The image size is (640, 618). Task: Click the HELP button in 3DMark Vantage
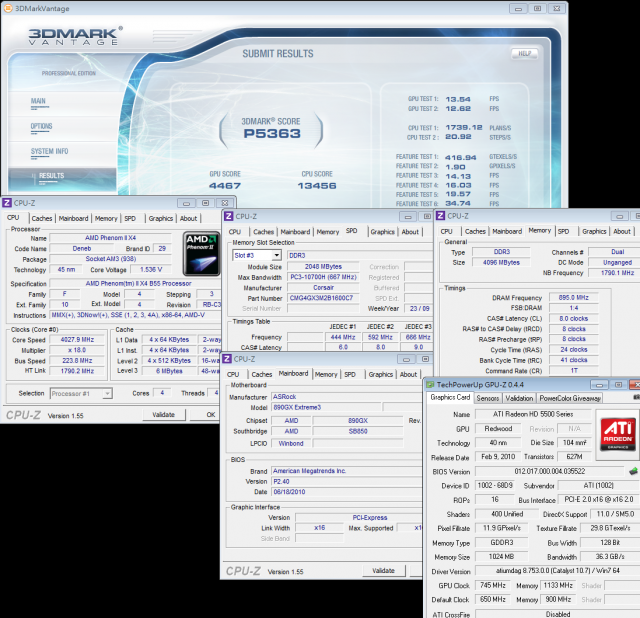tap(524, 53)
